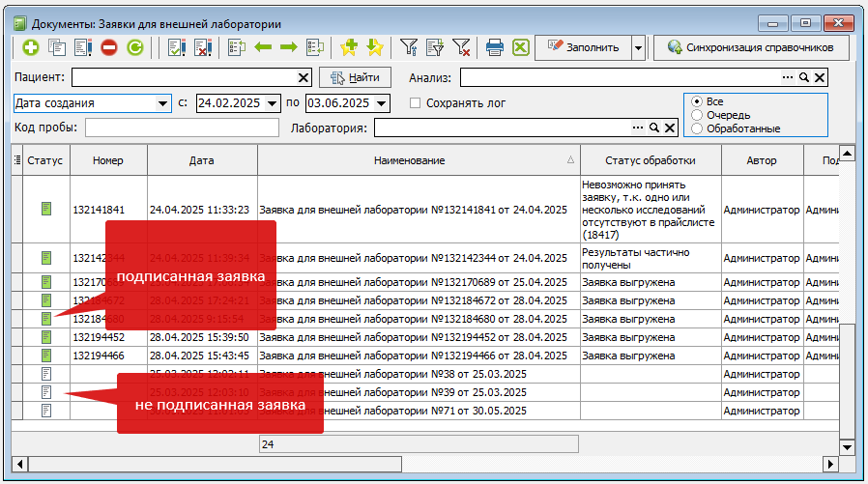868x484 pixels.
Task: Sort the table by the Наименование column header
Action: (x=407, y=160)
